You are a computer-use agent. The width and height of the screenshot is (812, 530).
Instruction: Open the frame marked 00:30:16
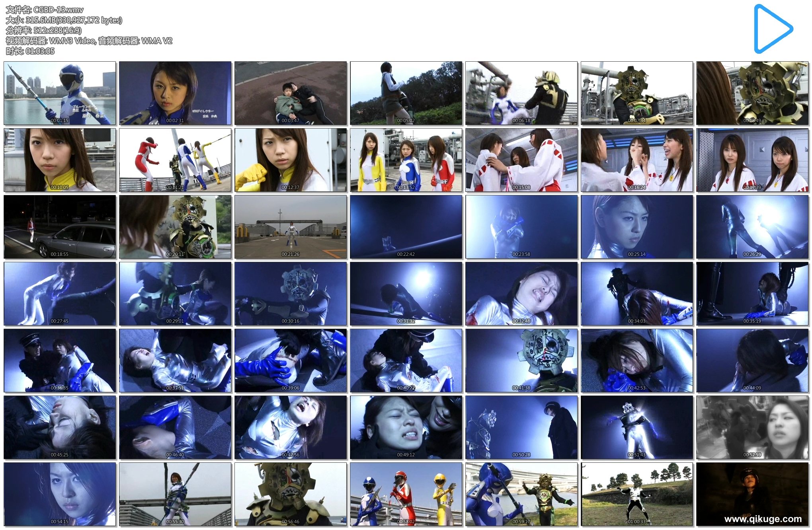coord(291,294)
